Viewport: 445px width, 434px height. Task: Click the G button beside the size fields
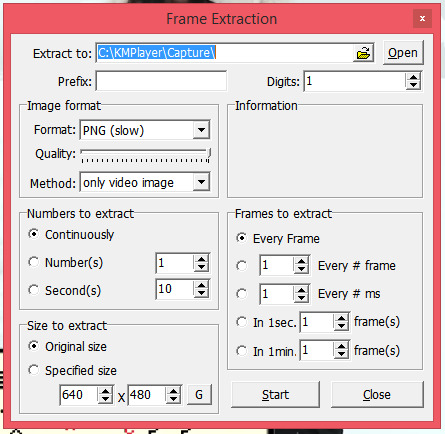point(199,395)
